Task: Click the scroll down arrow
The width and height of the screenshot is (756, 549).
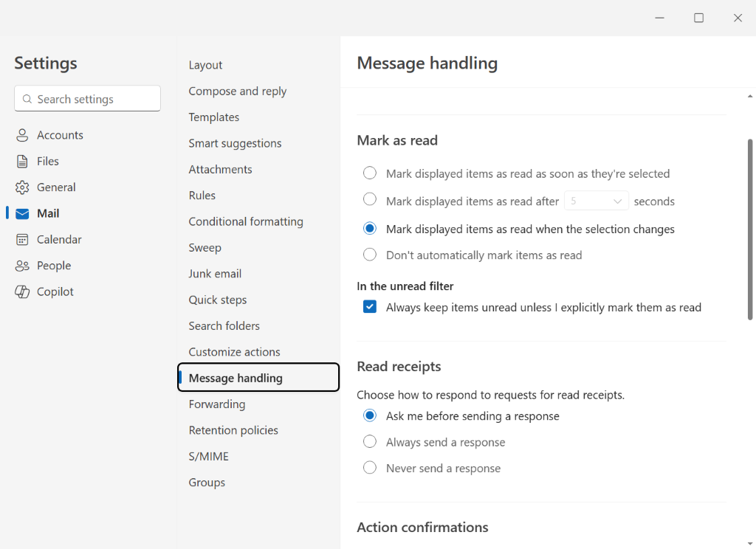Action: [750, 544]
